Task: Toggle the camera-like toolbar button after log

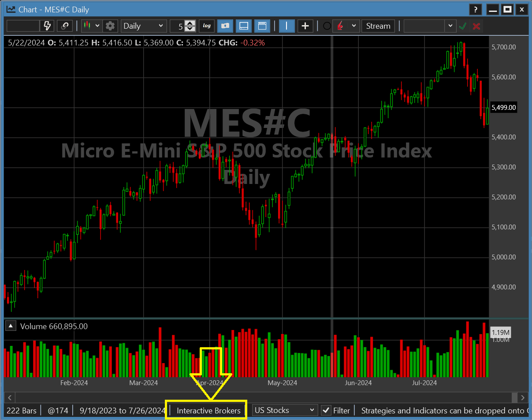Action: tap(225, 26)
